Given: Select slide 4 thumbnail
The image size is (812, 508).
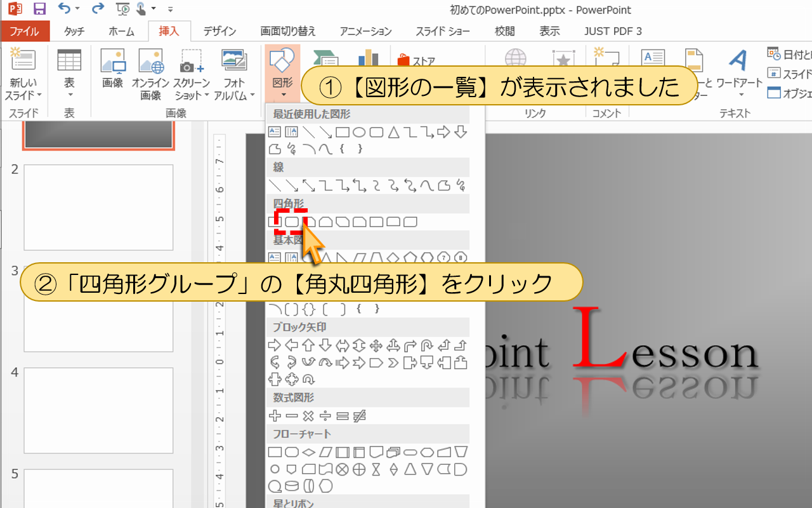Looking at the screenshot, I should (98, 410).
